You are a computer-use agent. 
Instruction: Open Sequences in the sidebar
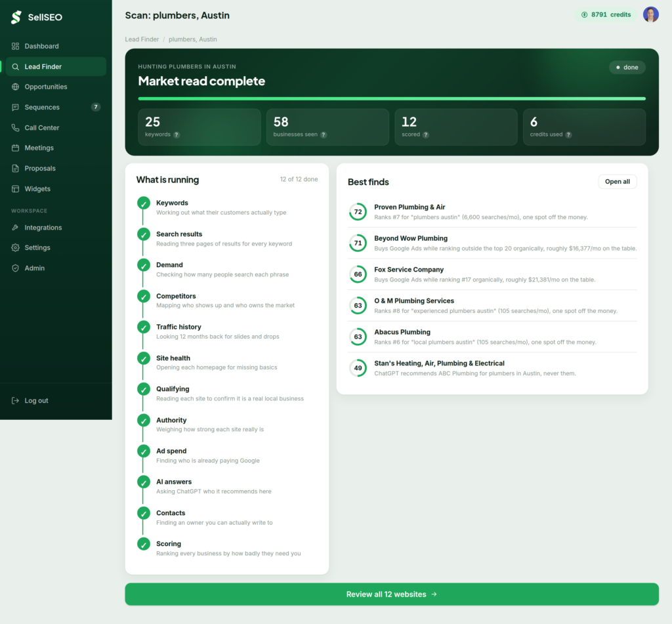pos(56,107)
